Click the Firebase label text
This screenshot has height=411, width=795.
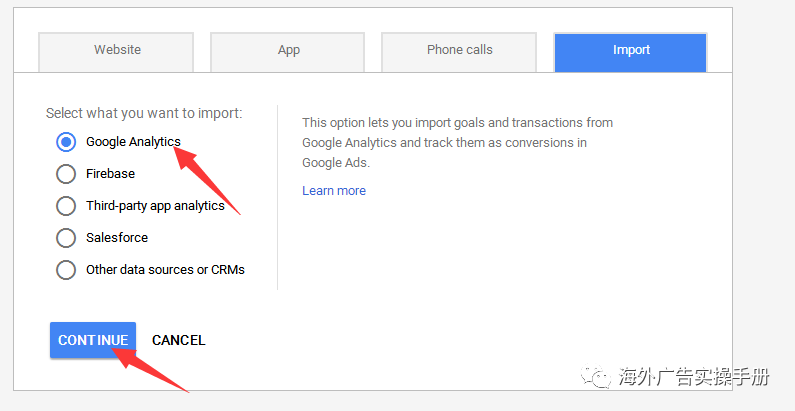pyautogui.click(x=110, y=174)
